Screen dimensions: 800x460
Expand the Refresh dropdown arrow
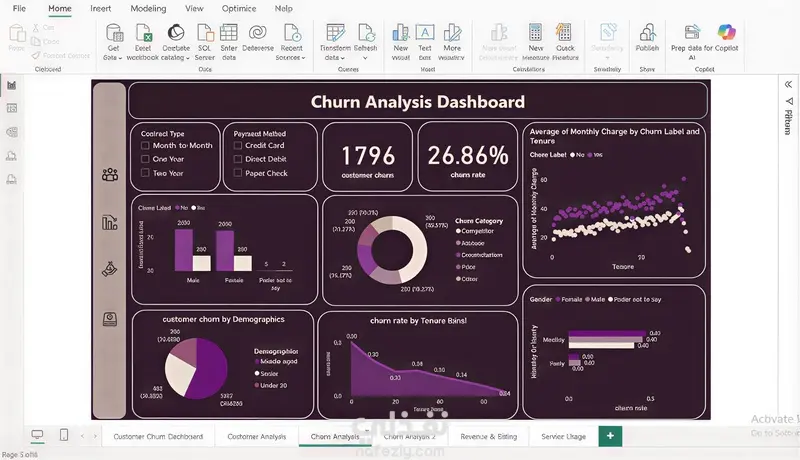click(x=365, y=58)
